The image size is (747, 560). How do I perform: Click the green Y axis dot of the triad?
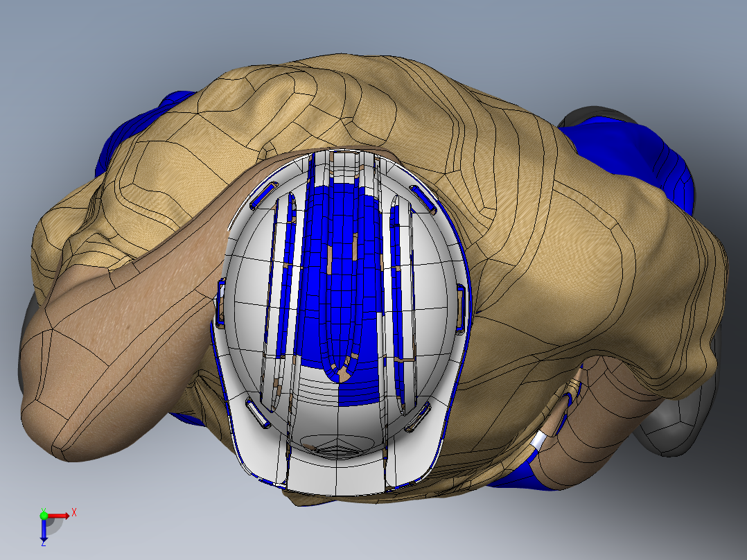(x=44, y=515)
